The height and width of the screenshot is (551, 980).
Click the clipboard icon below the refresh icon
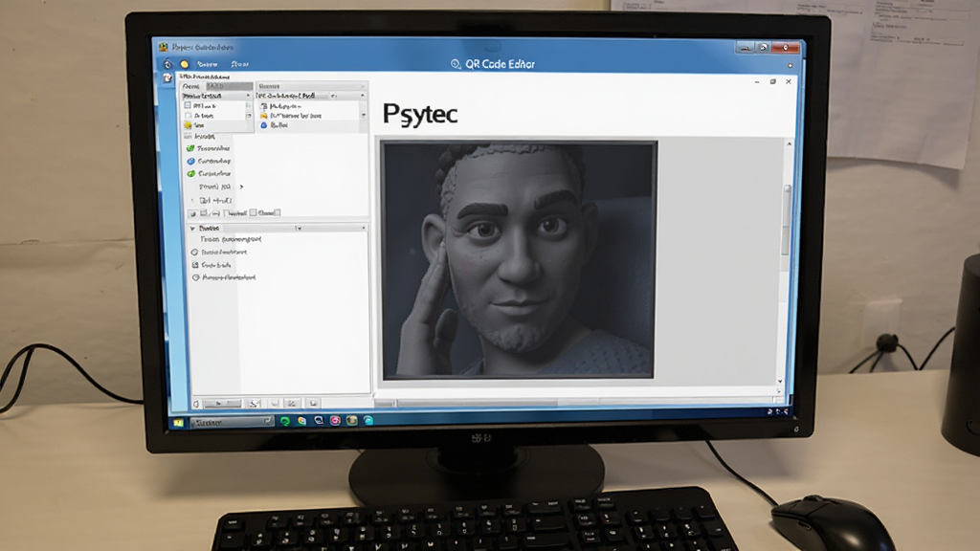pyautogui.click(x=167, y=77)
